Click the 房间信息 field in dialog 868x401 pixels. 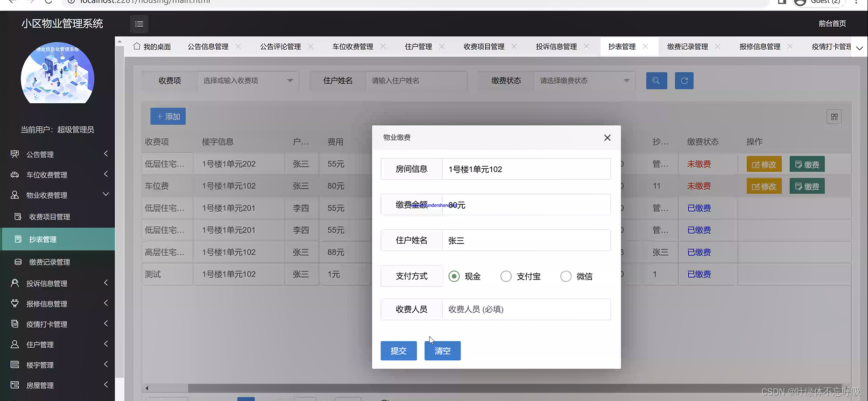(526, 169)
